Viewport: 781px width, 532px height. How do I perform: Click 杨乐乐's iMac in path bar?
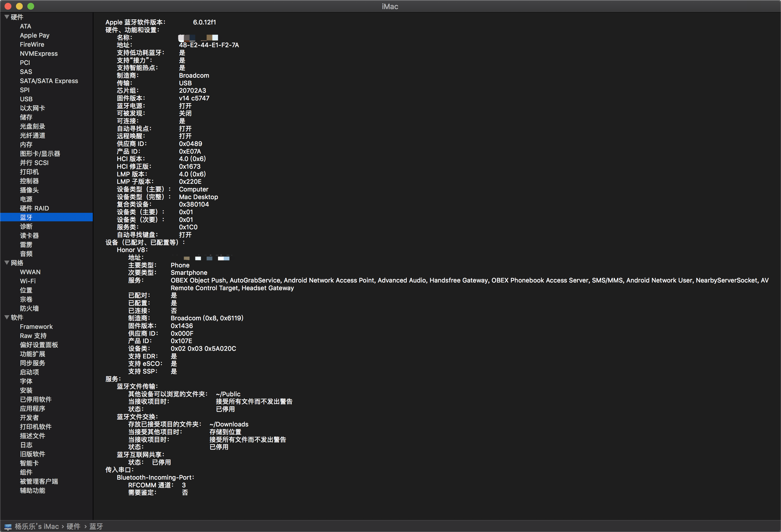point(37,526)
